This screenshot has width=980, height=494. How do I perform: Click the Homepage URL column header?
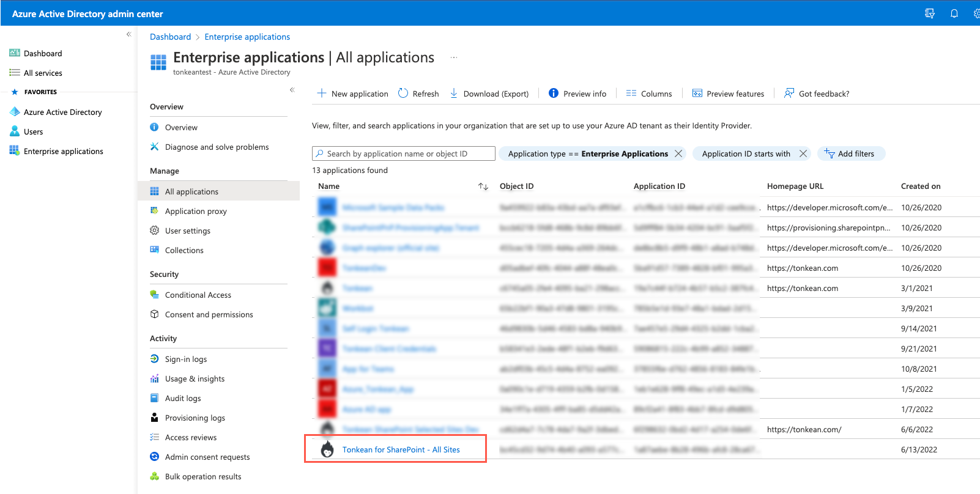pyautogui.click(x=795, y=186)
